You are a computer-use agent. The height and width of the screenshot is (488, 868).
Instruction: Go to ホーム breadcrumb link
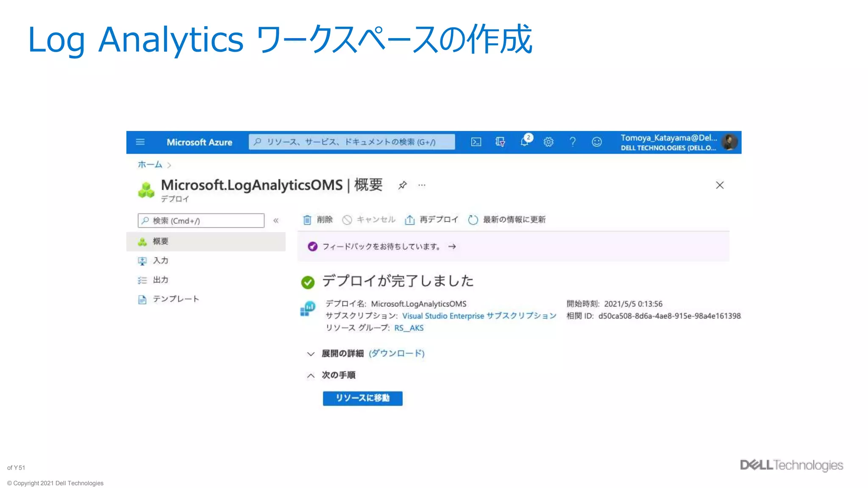tap(150, 164)
